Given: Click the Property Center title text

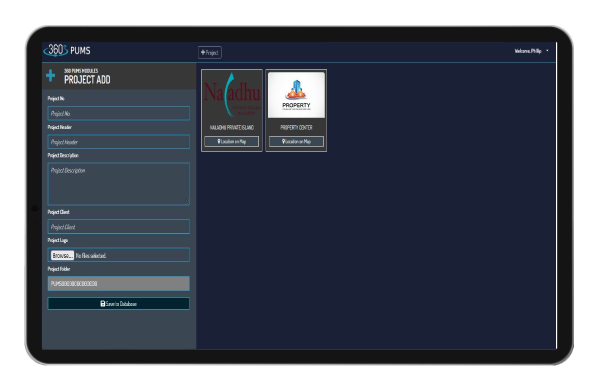Looking at the screenshot, I should (x=296, y=127).
